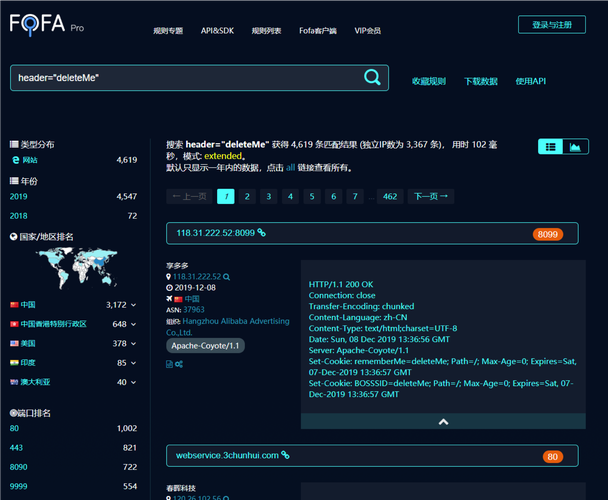Click the gears icon under Apache-Coyote tag
Image resolution: width=608 pixels, height=500 pixels.
pos(179,364)
